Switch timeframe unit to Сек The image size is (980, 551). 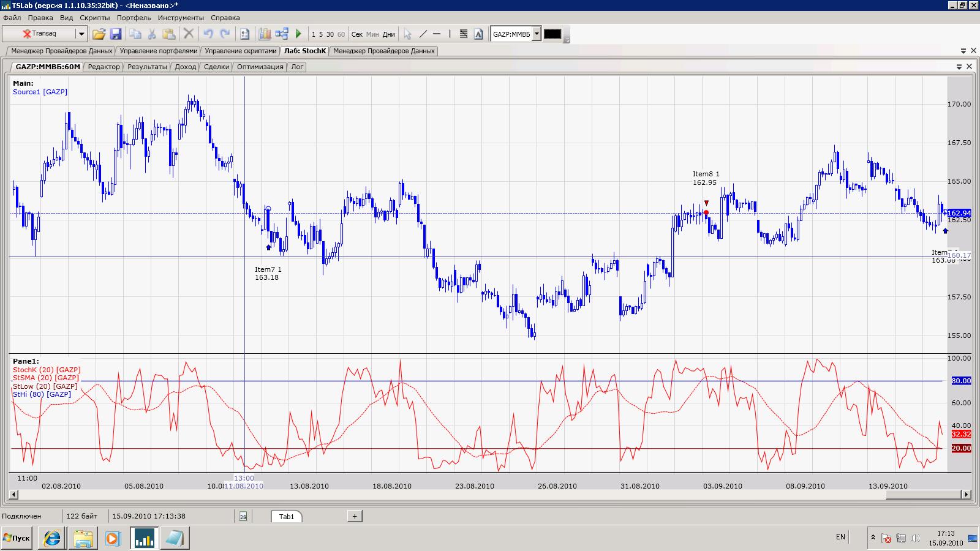[357, 34]
